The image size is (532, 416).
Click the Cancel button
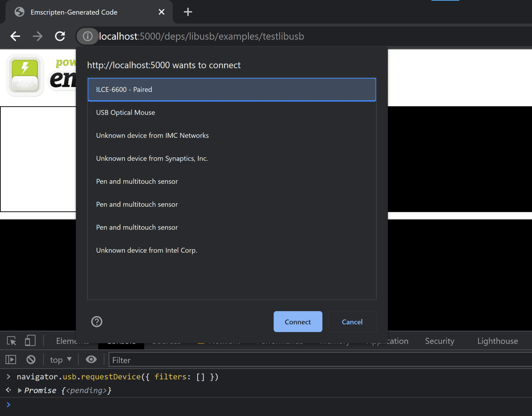tap(352, 321)
